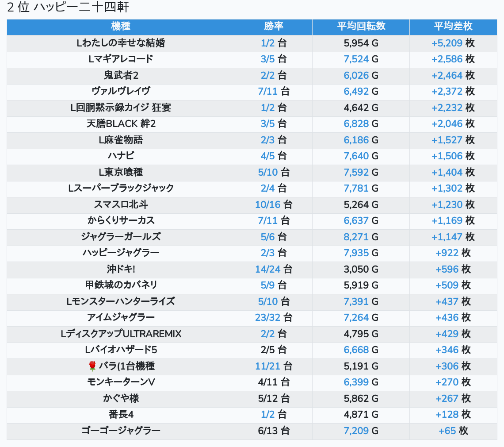Select the からくりサーカス model name
Screen dimensions: 504x447
click(121, 221)
